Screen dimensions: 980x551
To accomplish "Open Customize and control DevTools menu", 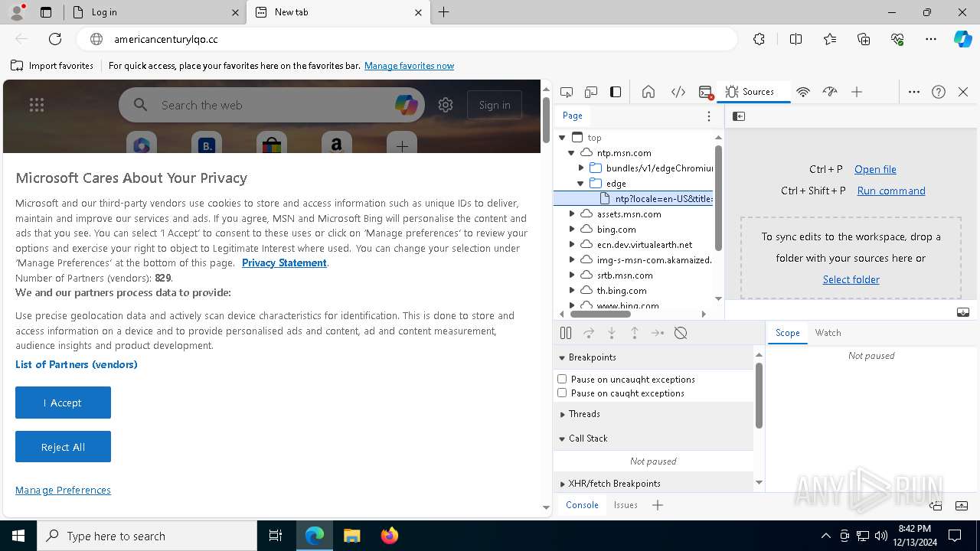I will coord(914,92).
